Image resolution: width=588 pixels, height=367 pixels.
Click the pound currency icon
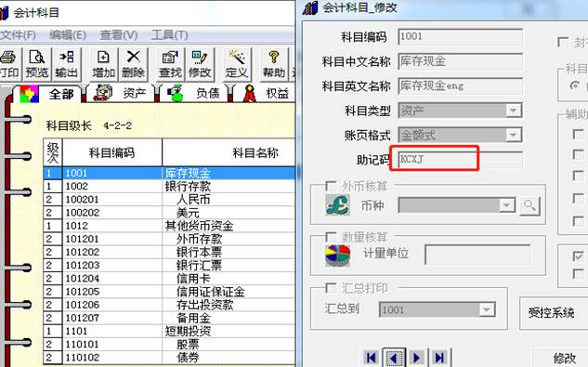[337, 205]
